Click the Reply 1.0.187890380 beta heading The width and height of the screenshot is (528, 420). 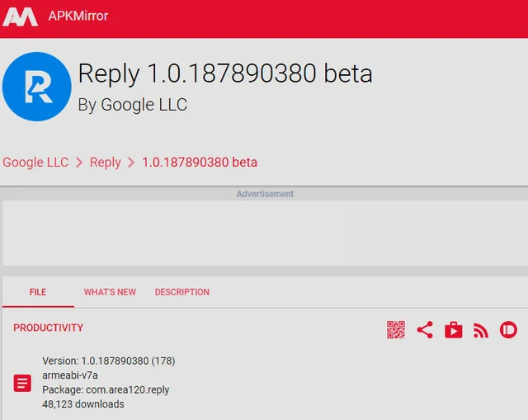[x=225, y=73]
